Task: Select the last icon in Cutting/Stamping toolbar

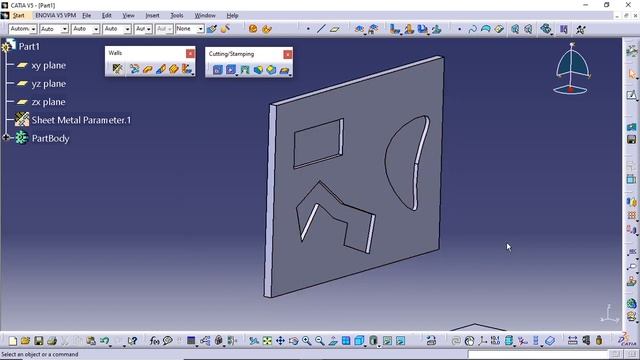Action: click(284, 70)
